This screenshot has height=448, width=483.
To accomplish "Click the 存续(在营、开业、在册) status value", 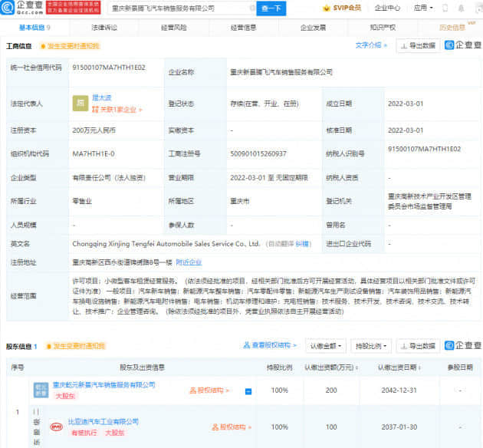I will [x=264, y=104].
